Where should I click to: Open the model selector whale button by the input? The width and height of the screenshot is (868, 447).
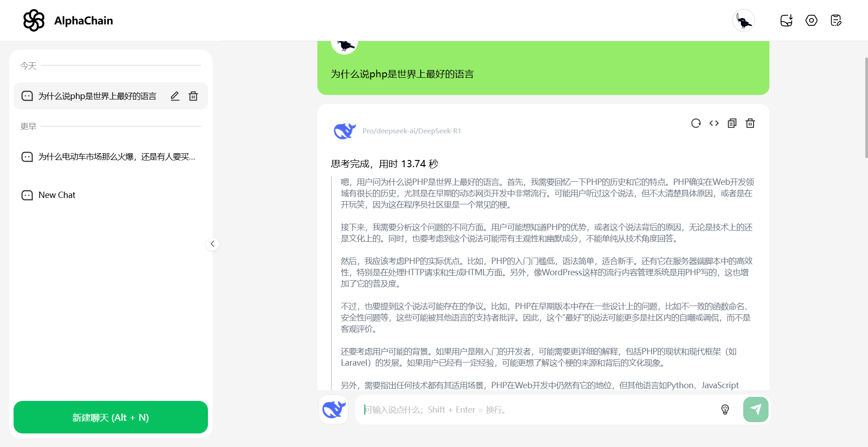(334, 409)
